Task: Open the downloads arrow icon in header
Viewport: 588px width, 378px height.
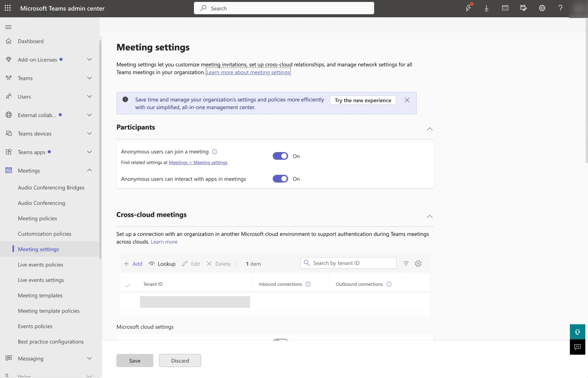Action: tap(487, 8)
